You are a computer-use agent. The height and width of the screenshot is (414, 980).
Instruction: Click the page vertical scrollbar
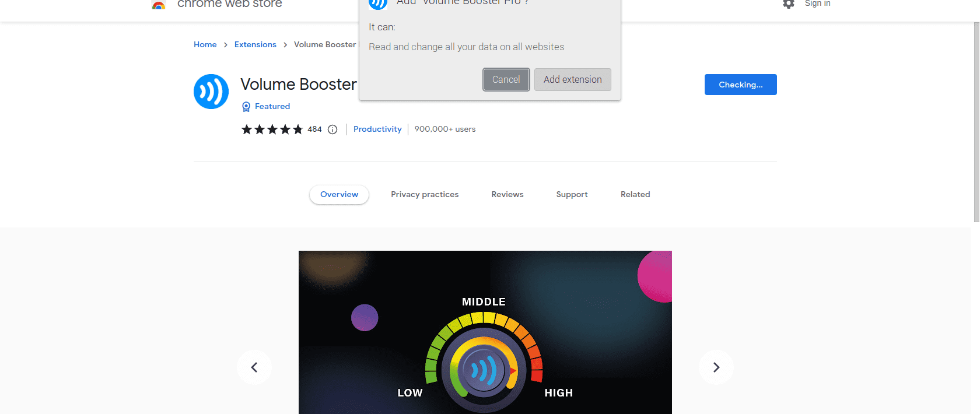[x=977, y=122]
